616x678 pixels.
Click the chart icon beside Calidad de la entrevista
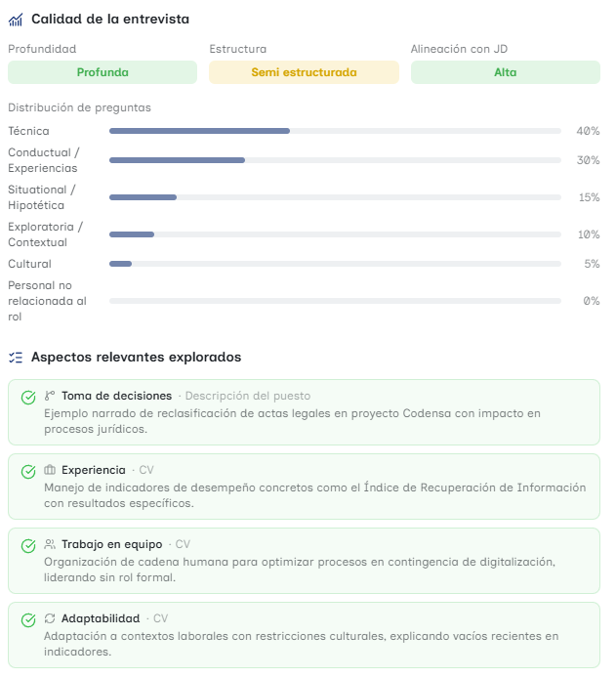click(x=16, y=20)
